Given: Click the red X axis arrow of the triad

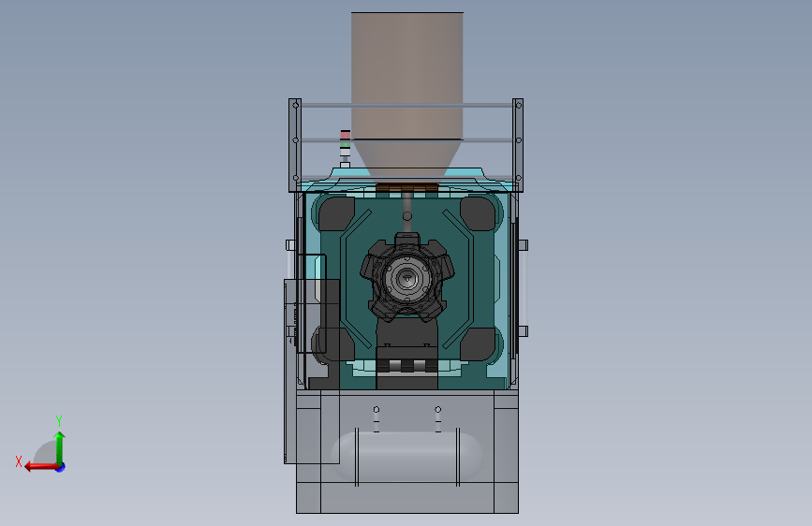Looking at the screenshot, I should coord(41,467).
